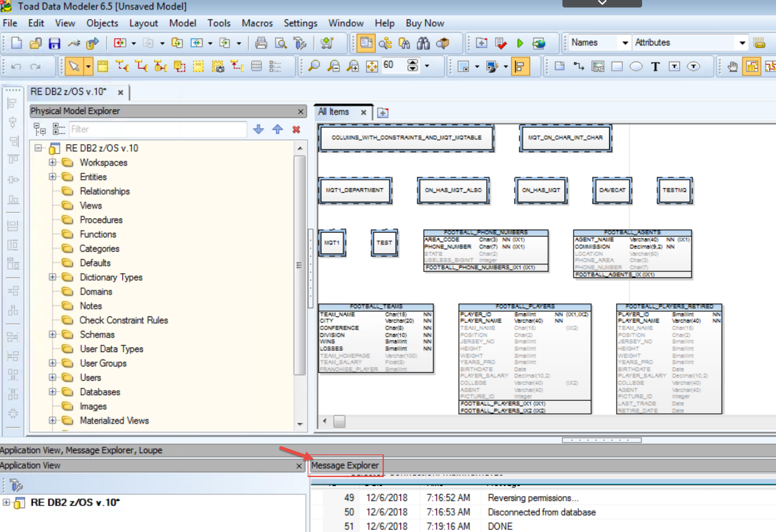Image resolution: width=776 pixels, height=532 pixels.
Task: Open the Settings menu
Action: (300, 23)
